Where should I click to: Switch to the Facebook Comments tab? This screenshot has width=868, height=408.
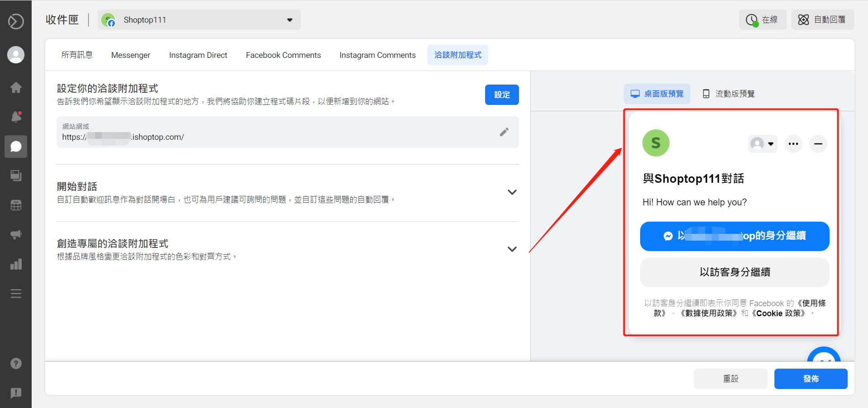click(283, 55)
